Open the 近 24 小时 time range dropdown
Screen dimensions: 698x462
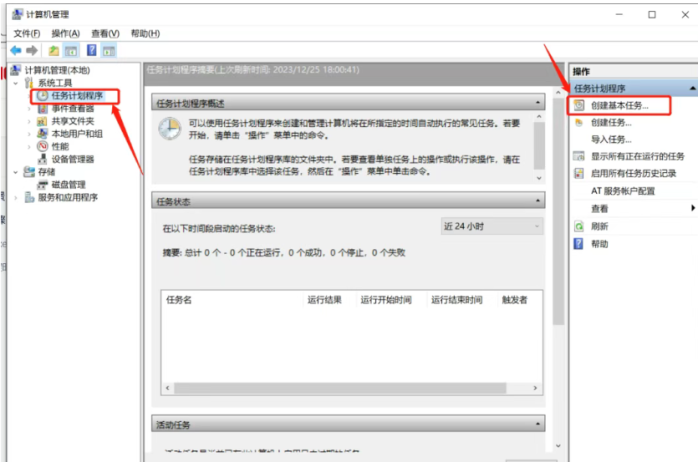tap(491, 227)
